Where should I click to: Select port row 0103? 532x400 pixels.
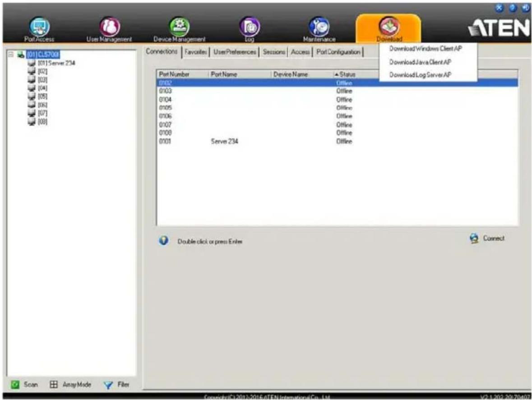(337, 91)
